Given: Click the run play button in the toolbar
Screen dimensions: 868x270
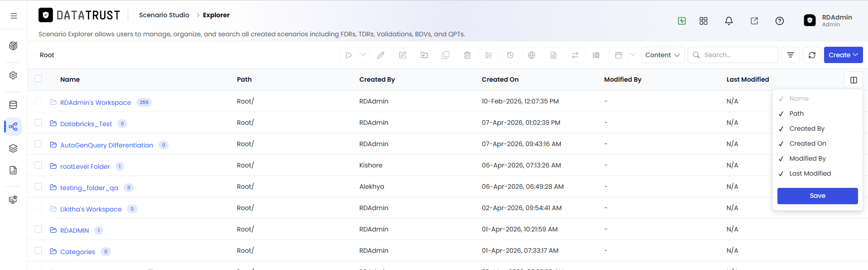Looking at the screenshot, I should [x=349, y=55].
